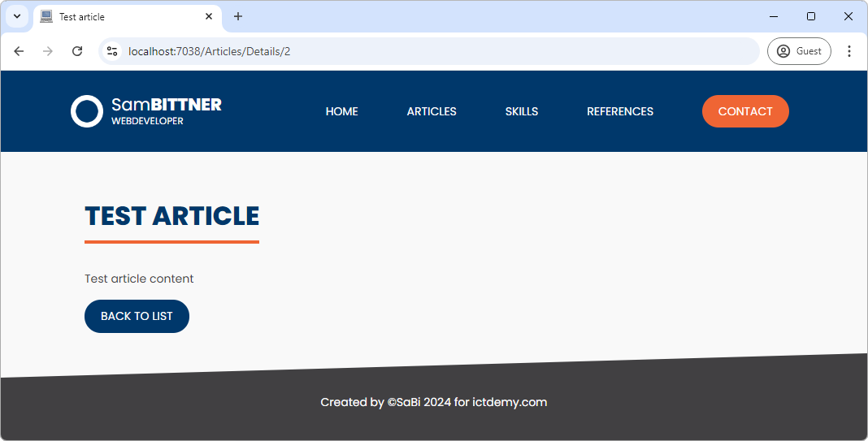Open SKILLS in navigation

tap(522, 111)
